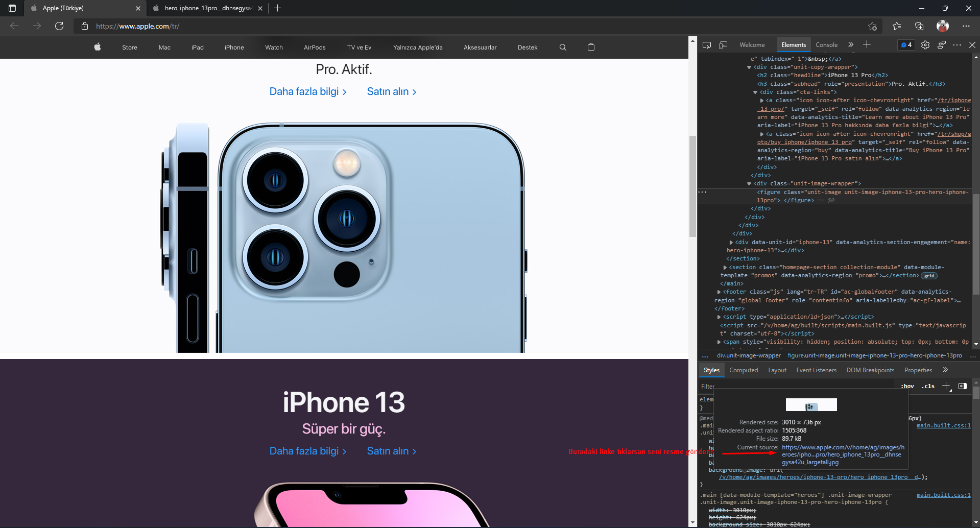
Task: Open browser Collections
Action: [x=919, y=26]
